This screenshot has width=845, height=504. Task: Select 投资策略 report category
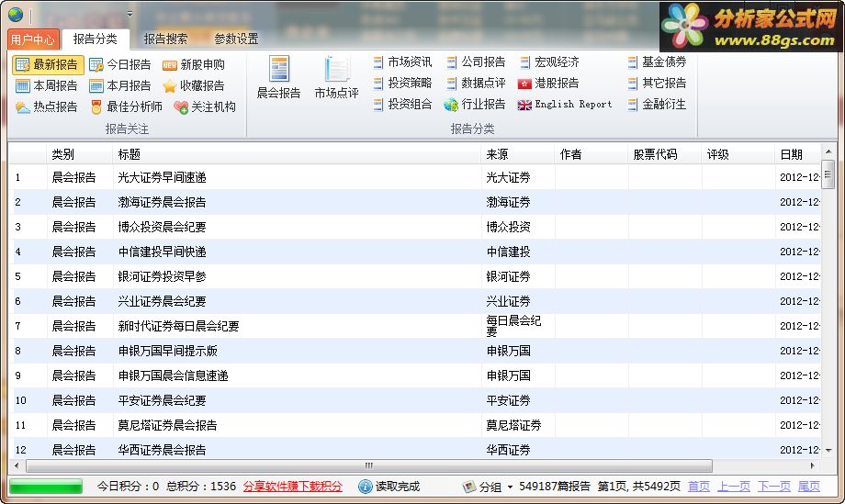tap(402, 83)
